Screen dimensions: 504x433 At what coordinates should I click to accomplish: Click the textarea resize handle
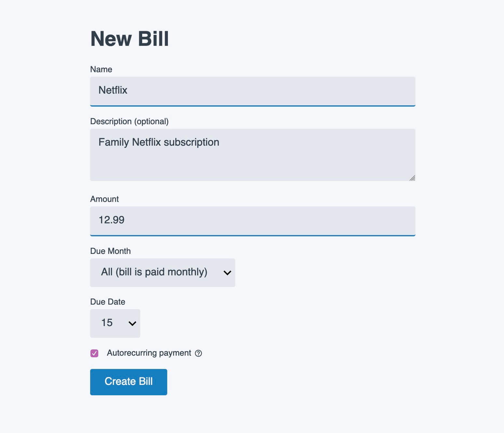point(413,178)
